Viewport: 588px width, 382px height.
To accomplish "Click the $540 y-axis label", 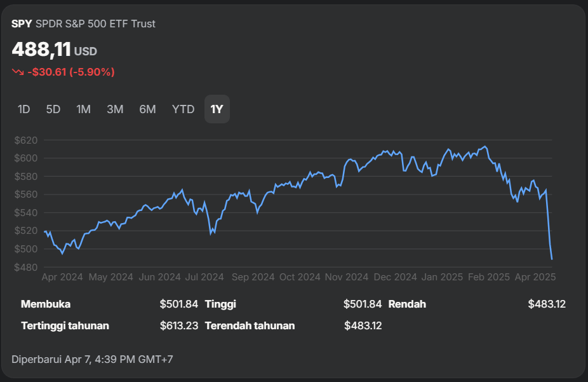I will pos(26,213).
